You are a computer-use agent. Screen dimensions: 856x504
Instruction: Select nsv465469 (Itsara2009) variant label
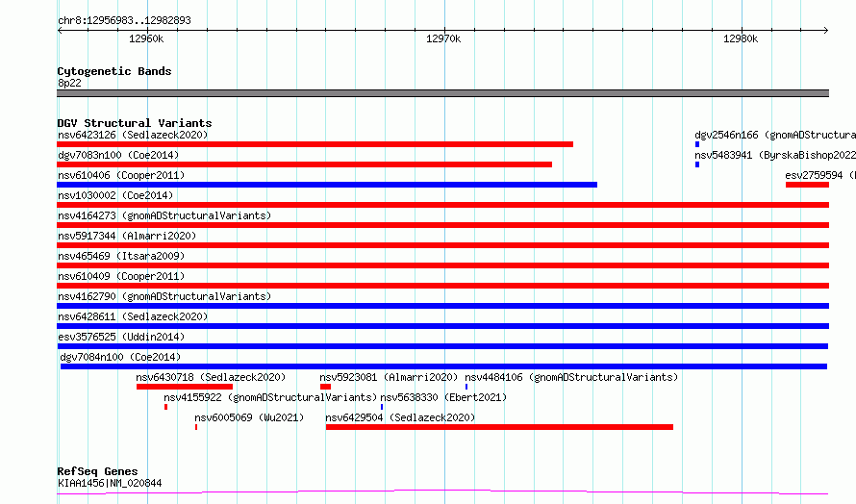coord(121,256)
